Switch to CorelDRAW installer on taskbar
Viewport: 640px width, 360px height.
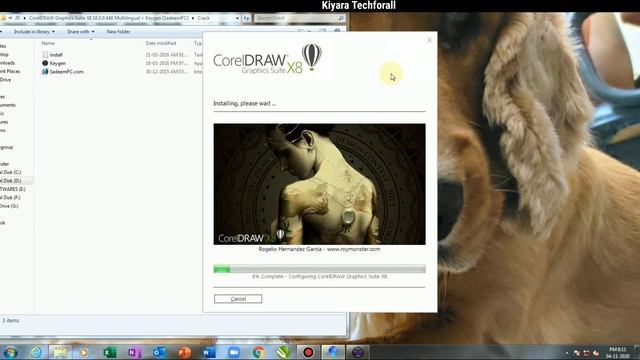tap(358, 352)
